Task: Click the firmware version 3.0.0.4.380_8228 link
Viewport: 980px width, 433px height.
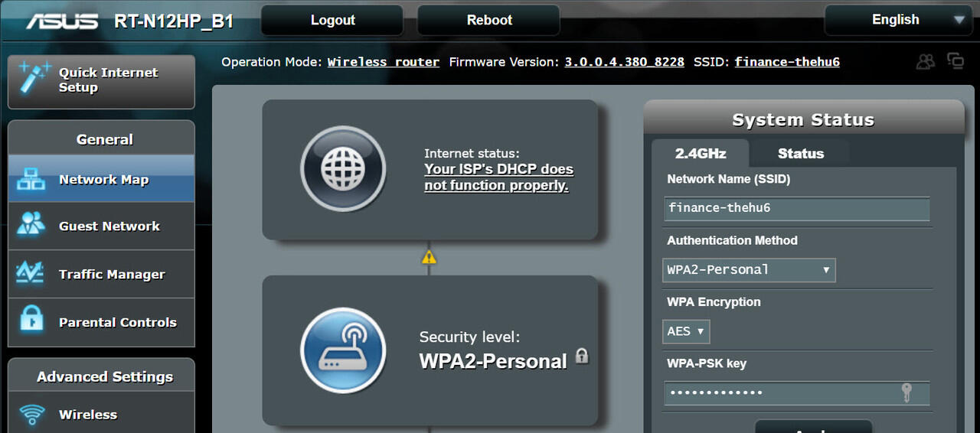Action: point(624,63)
